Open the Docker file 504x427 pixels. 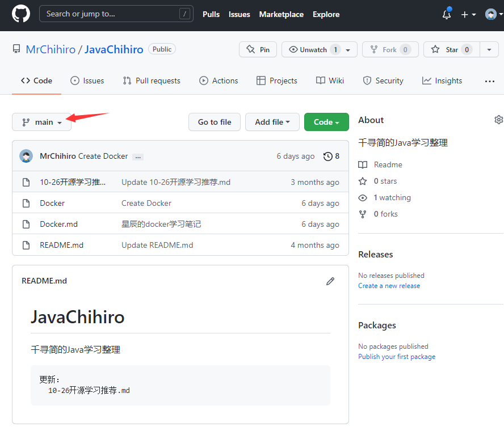[x=52, y=203]
